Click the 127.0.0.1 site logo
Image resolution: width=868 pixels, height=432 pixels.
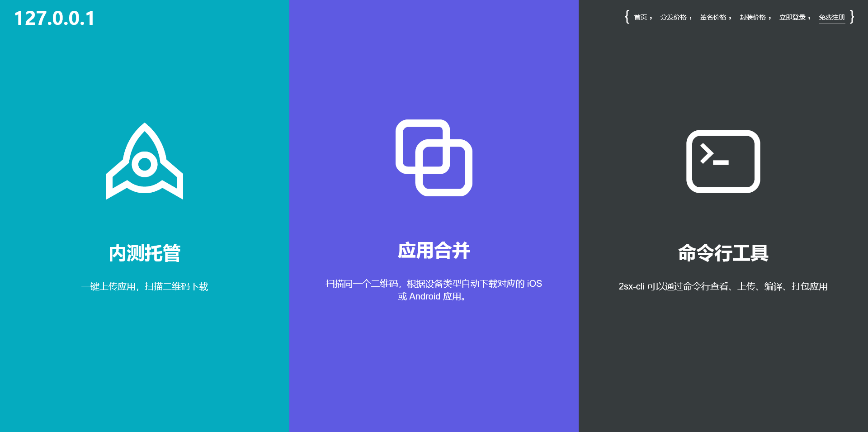coord(54,18)
